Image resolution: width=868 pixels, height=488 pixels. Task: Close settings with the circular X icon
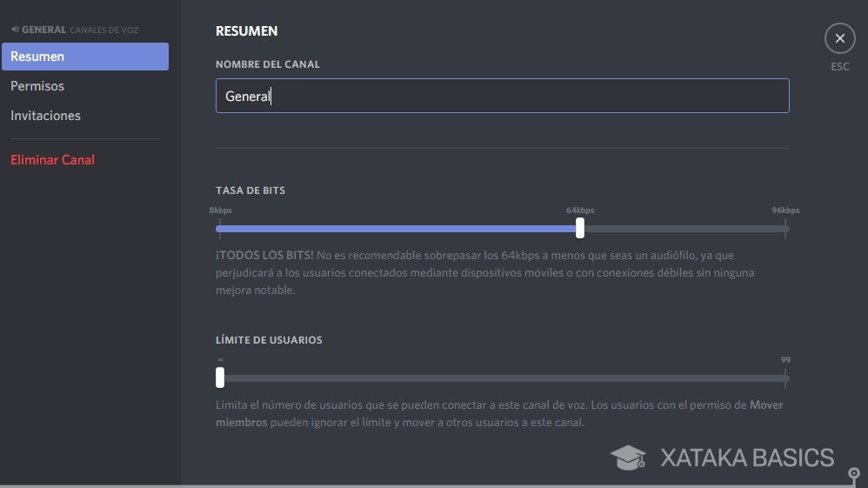[839, 38]
